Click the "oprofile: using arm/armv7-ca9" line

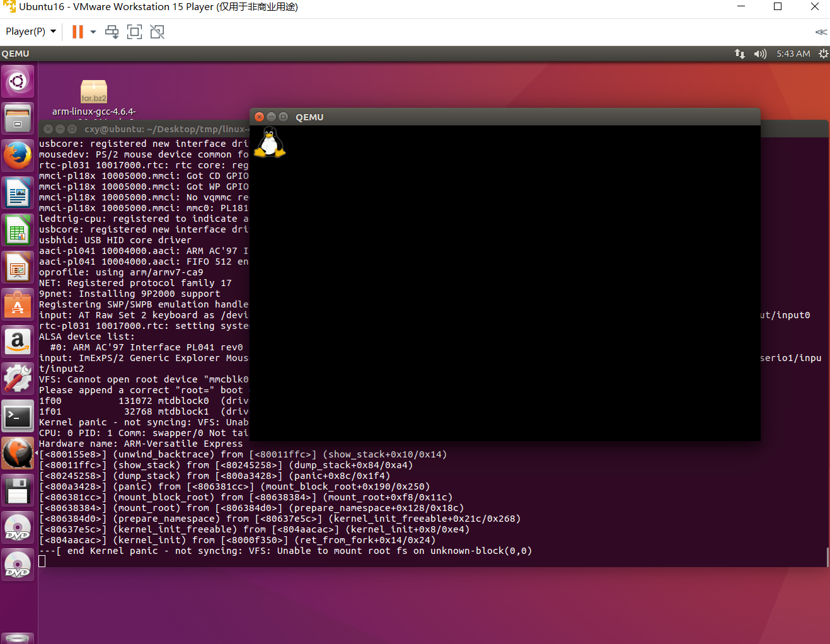pyautogui.click(x=121, y=272)
